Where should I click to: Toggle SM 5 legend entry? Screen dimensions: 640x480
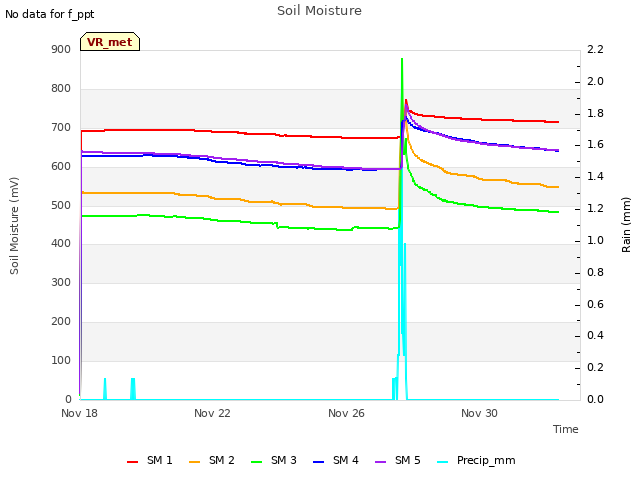(398, 461)
